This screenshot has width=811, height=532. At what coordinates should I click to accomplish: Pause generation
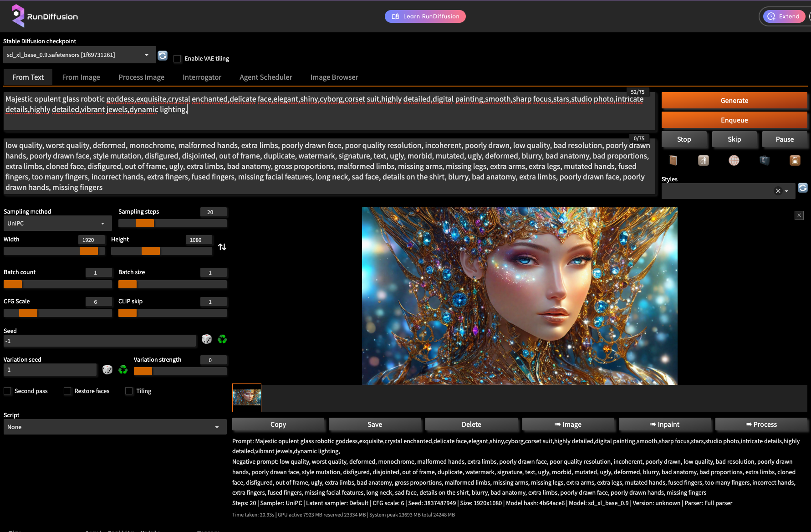click(x=785, y=139)
